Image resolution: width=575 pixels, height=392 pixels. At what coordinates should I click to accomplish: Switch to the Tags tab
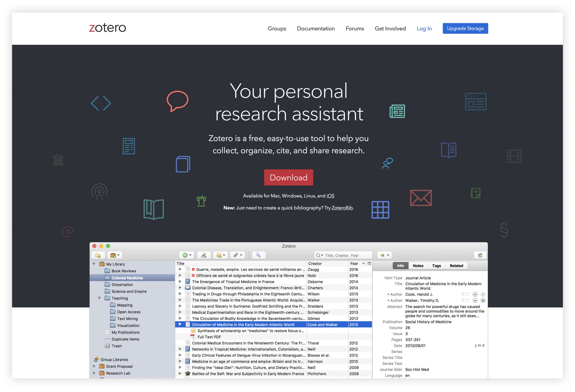point(436,266)
